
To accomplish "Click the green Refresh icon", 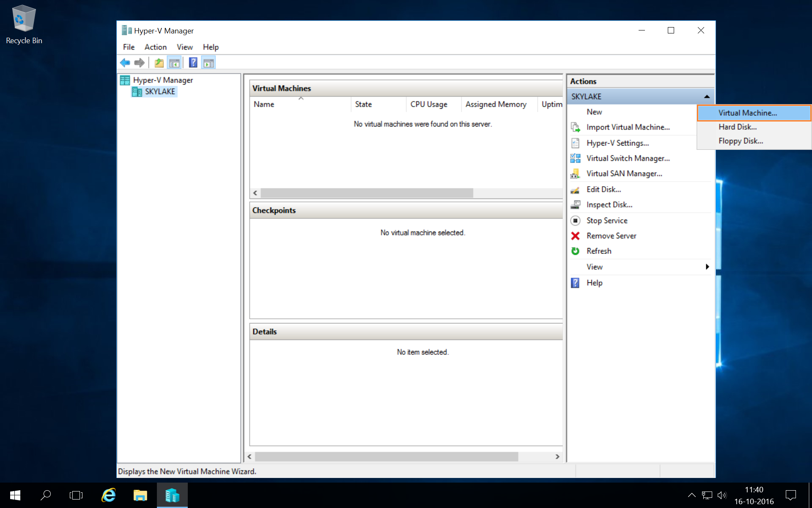I will 576,251.
